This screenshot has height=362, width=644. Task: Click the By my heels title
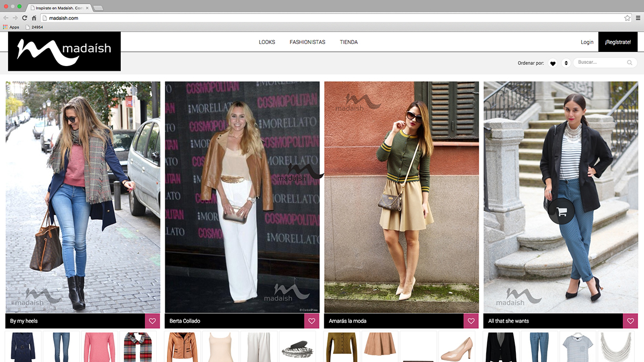[x=24, y=321]
